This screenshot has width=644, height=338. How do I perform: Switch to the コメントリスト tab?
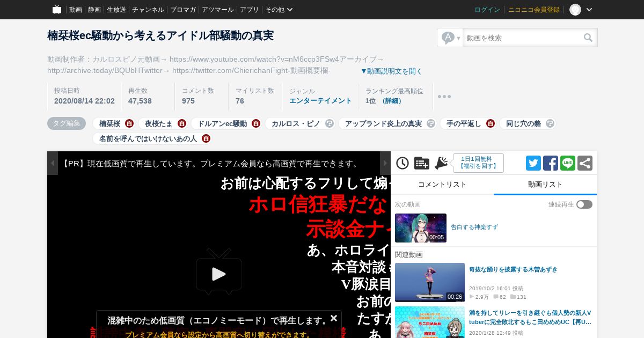442,185
